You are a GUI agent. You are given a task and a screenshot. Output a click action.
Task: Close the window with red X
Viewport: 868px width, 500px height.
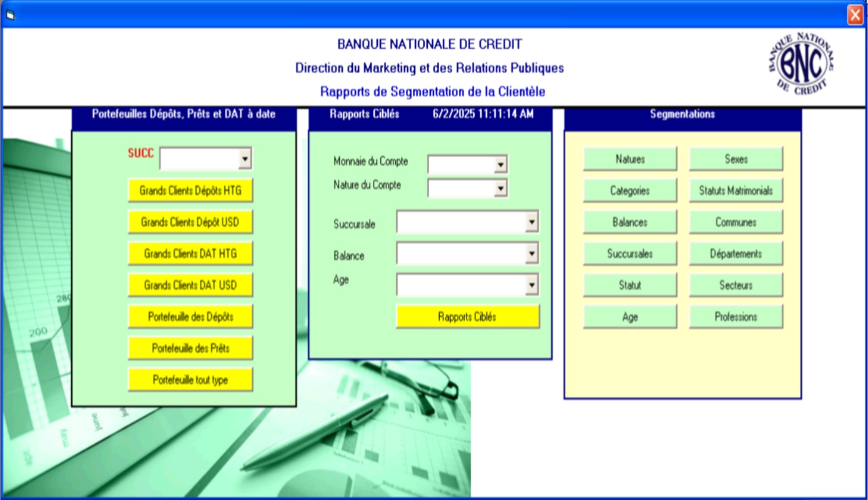pos(854,14)
